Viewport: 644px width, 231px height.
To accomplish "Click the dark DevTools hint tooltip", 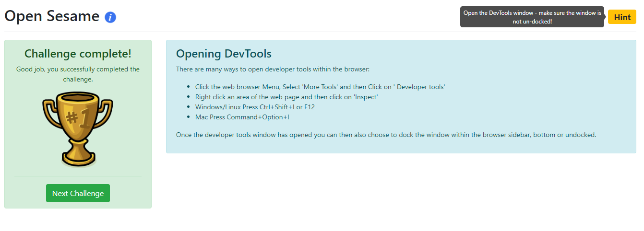I will (532, 17).
